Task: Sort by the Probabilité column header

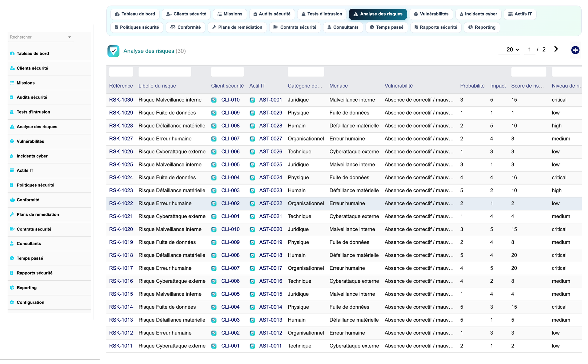Action: [x=472, y=86]
